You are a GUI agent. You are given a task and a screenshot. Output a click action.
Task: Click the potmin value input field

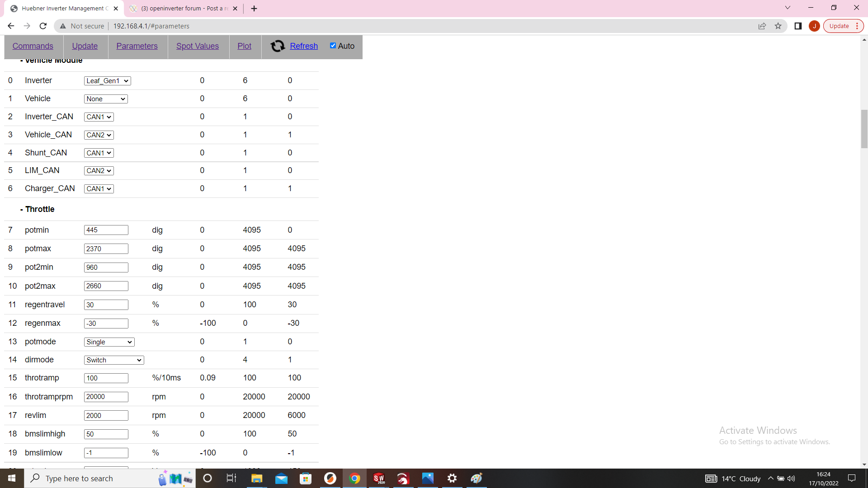106,230
